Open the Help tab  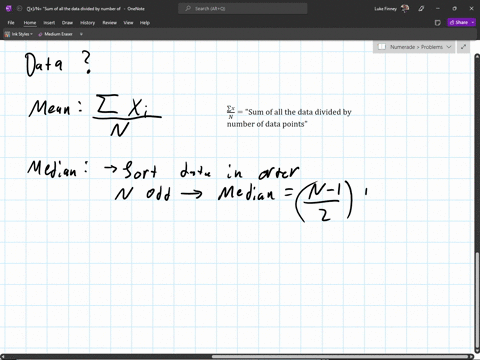coord(145,23)
